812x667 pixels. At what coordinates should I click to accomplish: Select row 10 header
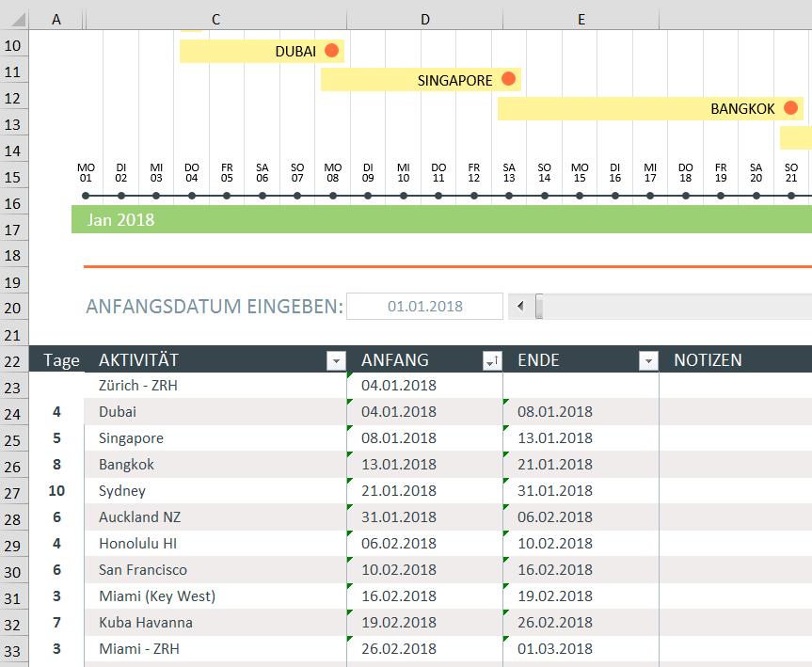(x=13, y=45)
